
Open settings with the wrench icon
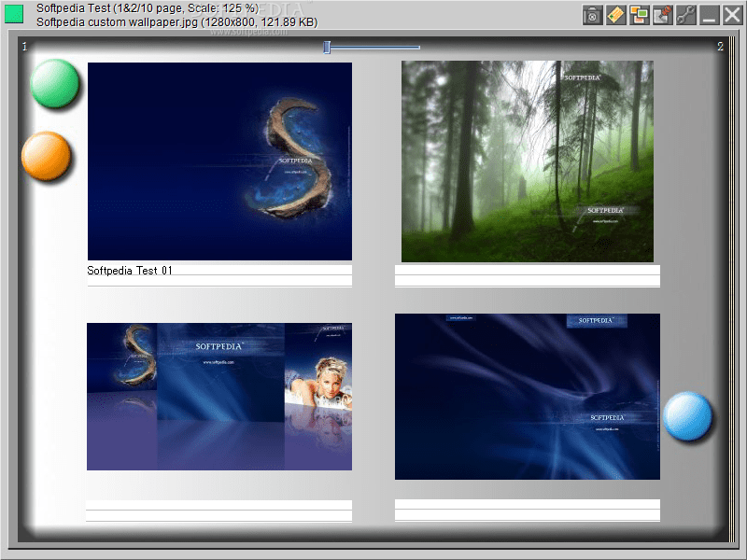coord(686,15)
